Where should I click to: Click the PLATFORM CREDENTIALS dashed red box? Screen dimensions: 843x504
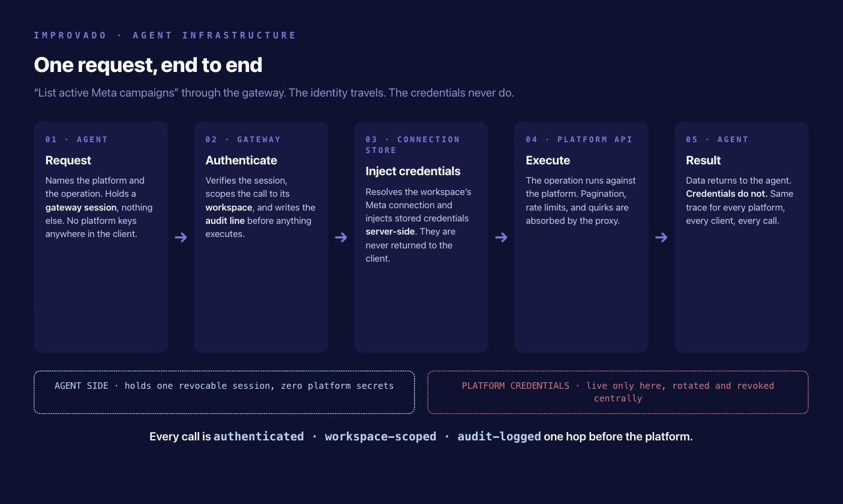point(618,392)
